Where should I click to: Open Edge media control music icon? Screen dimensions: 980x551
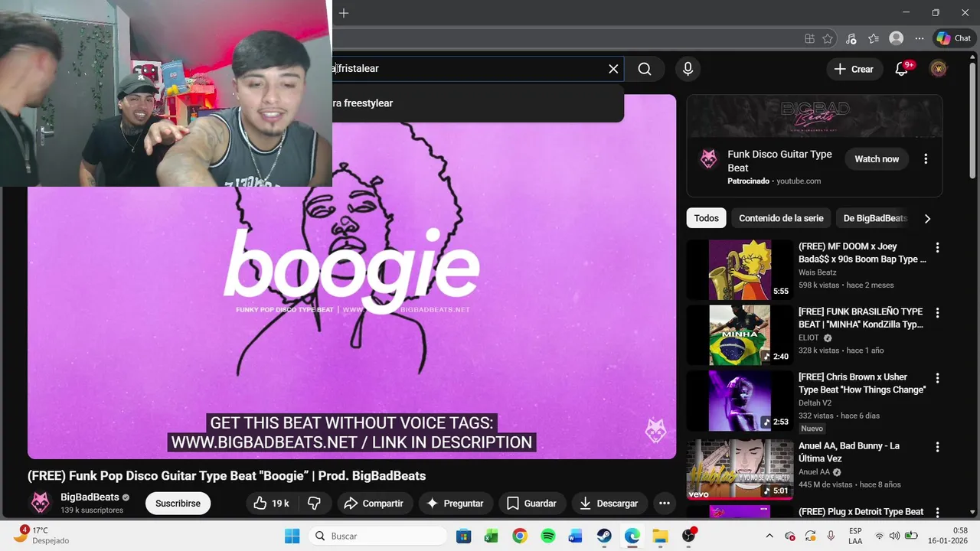tap(851, 38)
